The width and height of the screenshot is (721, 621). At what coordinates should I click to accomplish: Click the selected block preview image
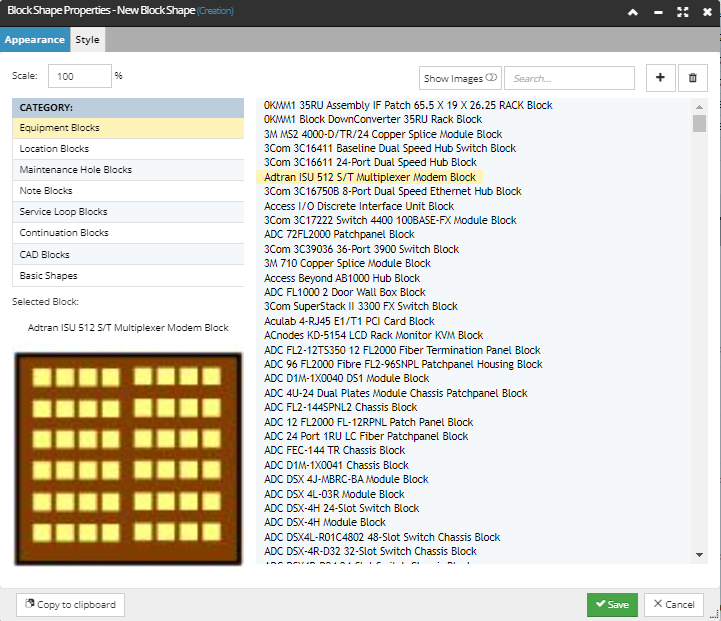coord(128,459)
